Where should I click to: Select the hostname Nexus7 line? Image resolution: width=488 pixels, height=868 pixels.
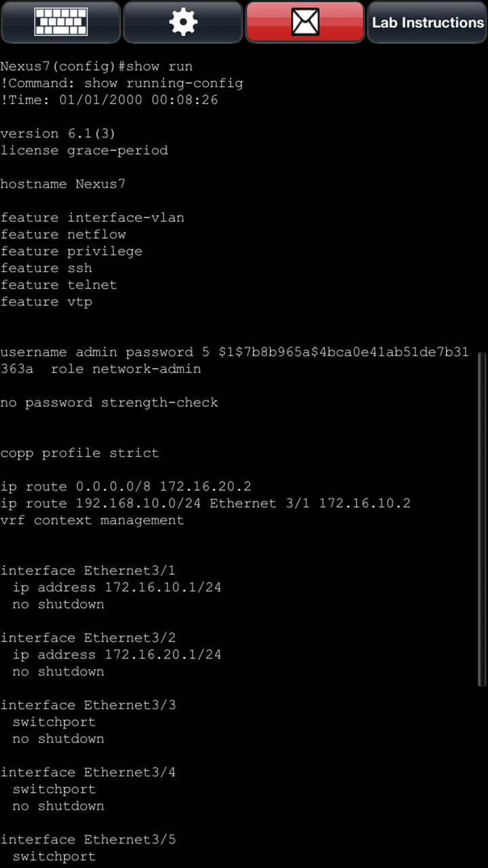[x=62, y=184]
